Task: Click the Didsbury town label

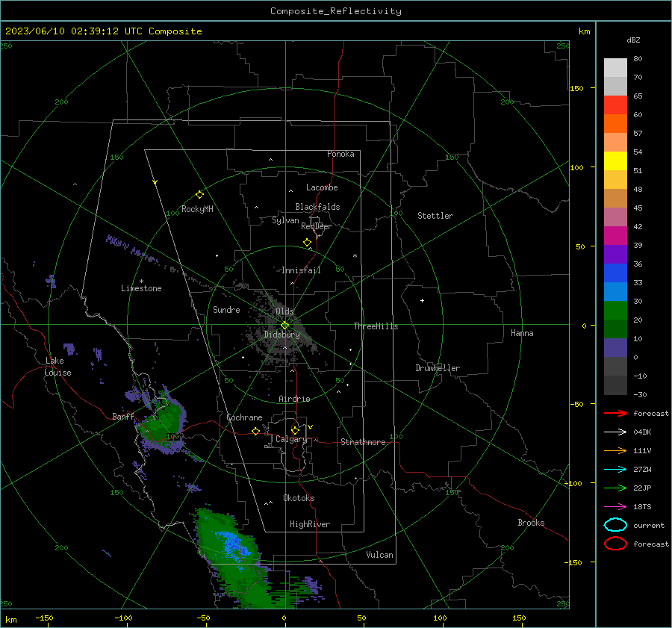Action: (x=281, y=335)
